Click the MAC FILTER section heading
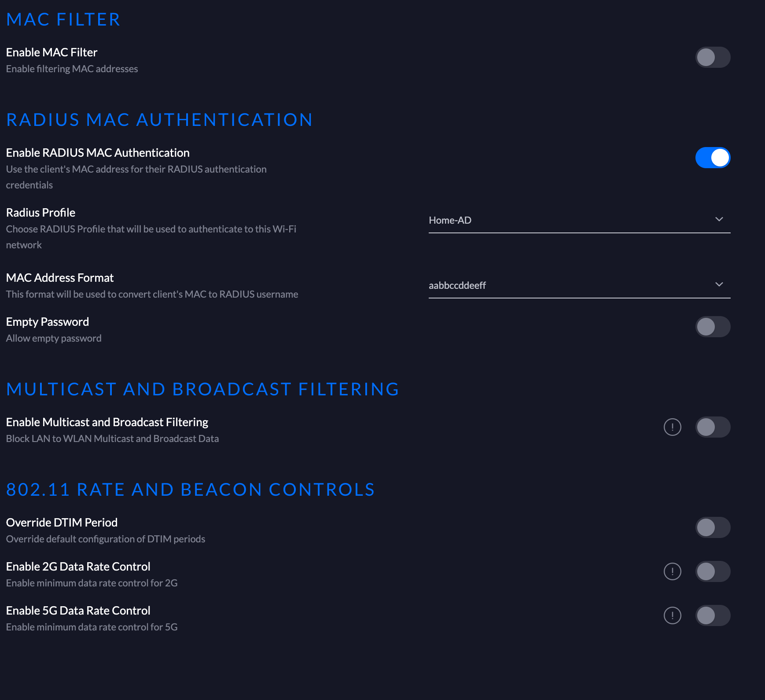765x700 pixels. click(x=63, y=19)
